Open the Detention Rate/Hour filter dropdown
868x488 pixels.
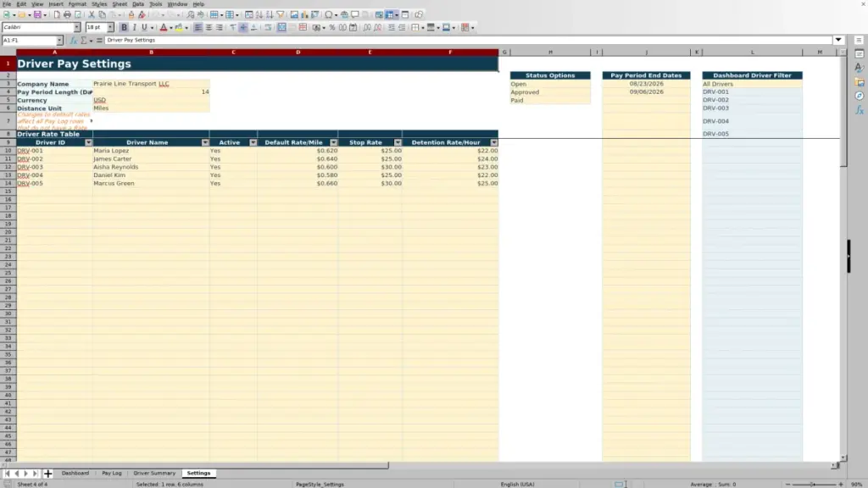494,142
